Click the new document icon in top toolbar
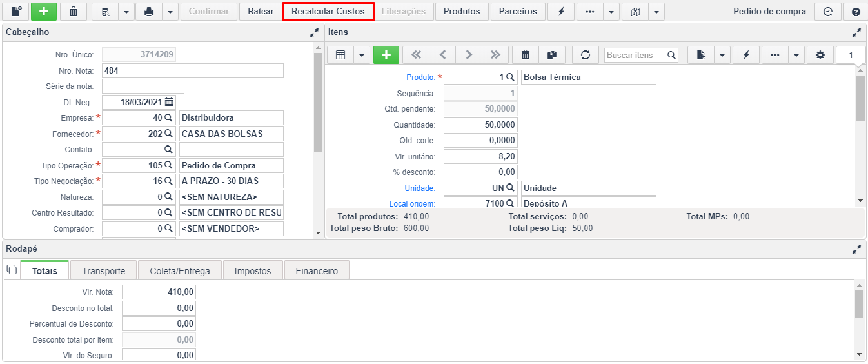868x364 pixels. coord(16,12)
